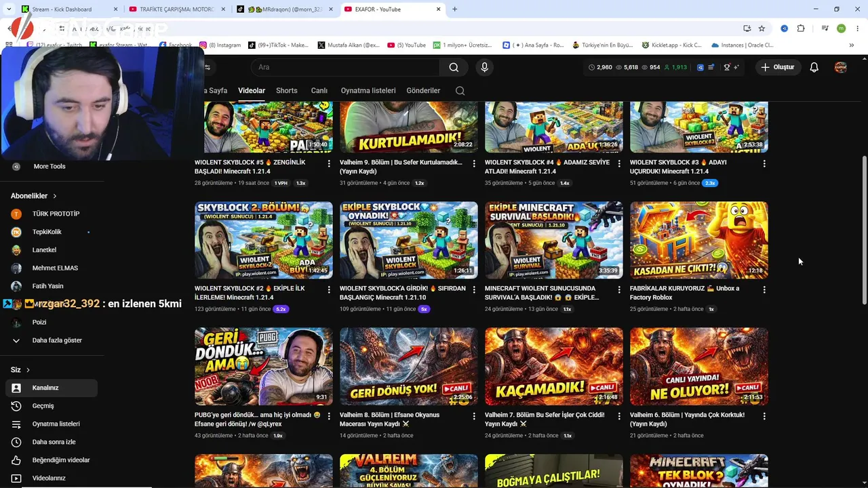Open Geçmiş history in sidebar
868x488 pixels.
(43, 406)
